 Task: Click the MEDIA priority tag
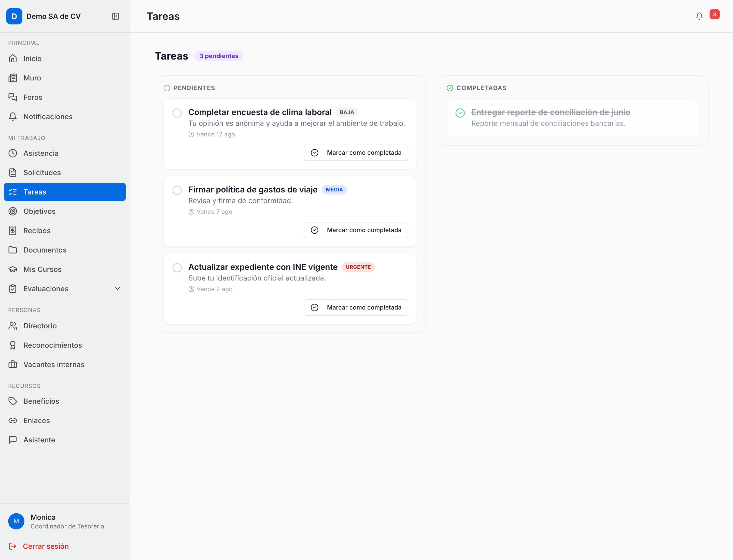pos(334,190)
